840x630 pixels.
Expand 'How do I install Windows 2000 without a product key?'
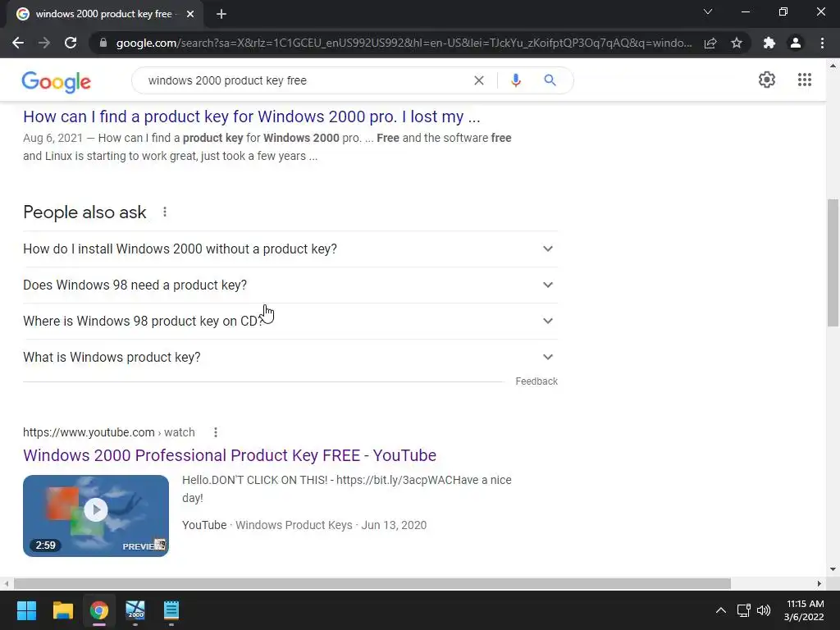(290, 249)
